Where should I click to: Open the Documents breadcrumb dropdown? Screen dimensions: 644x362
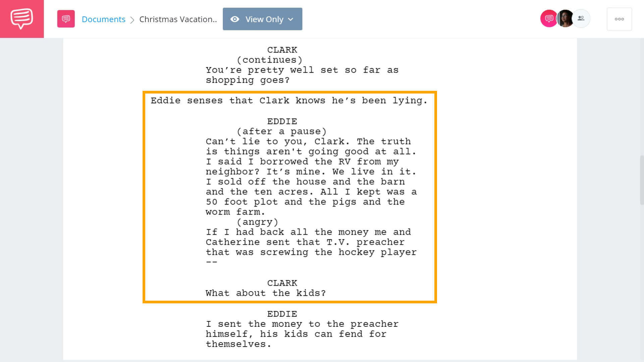104,18
